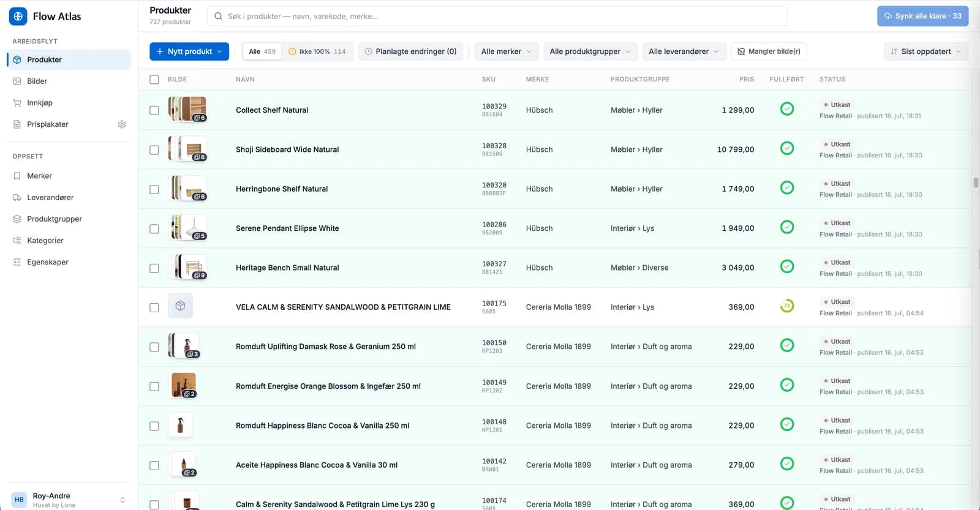Open Innkjøp in the sidebar
This screenshot has height=510, width=980.
point(69,103)
